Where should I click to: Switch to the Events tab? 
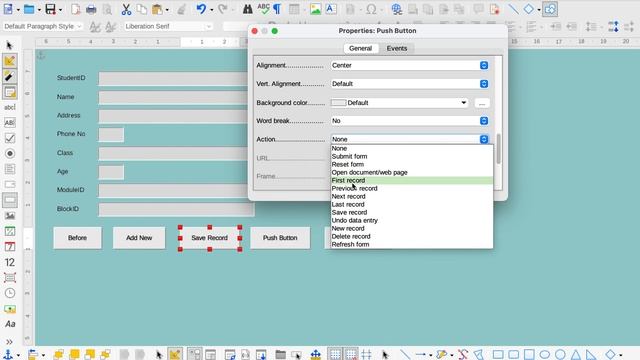[397, 48]
